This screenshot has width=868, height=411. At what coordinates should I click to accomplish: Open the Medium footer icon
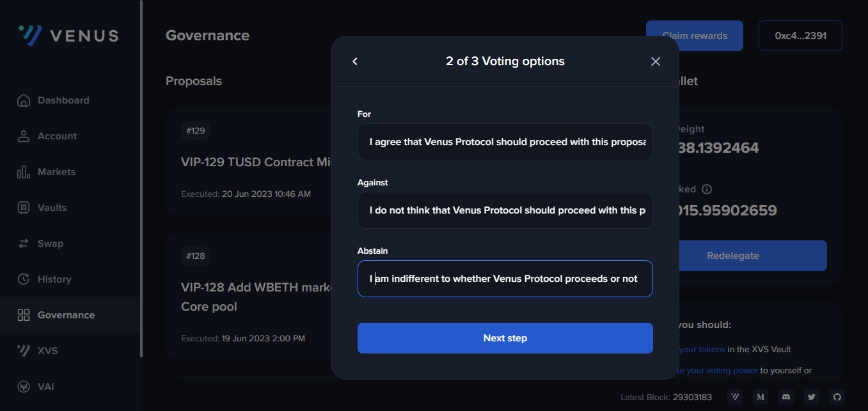(761, 397)
